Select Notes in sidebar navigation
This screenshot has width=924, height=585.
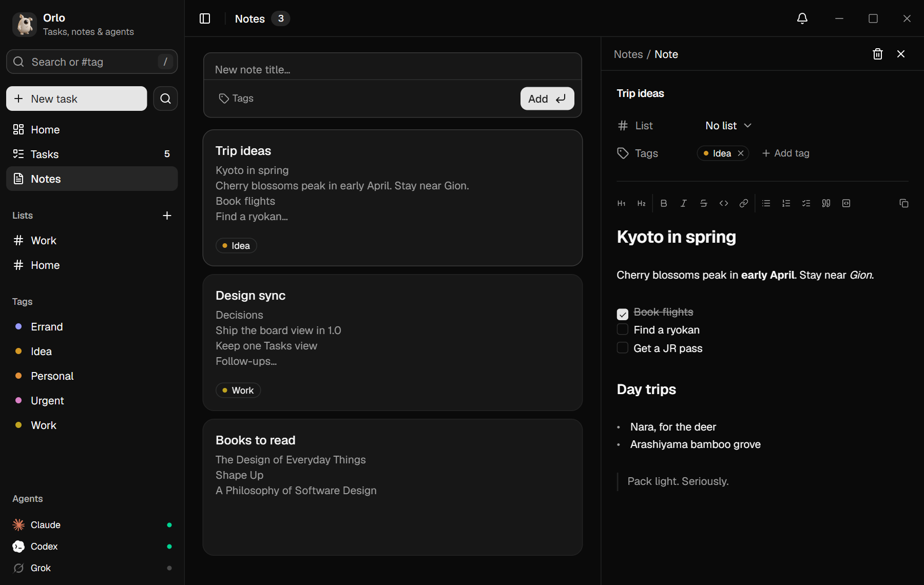(x=92, y=179)
